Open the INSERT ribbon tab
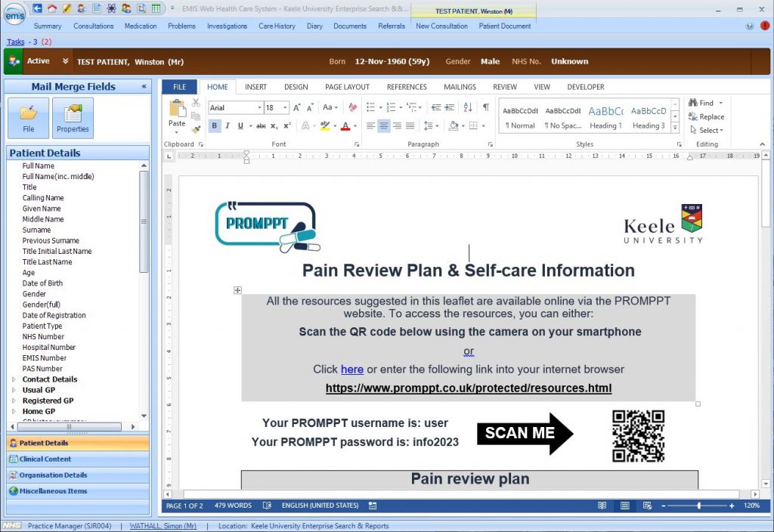774x532 pixels. 255,87
